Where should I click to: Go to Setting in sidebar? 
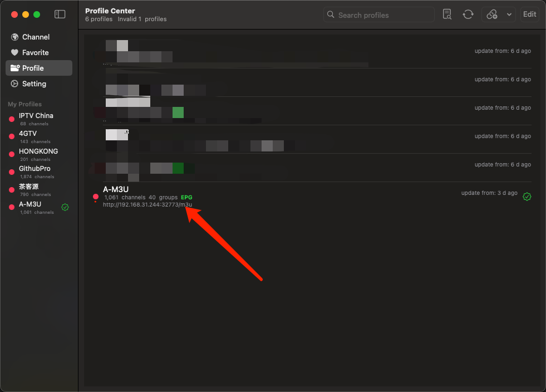coord(34,84)
